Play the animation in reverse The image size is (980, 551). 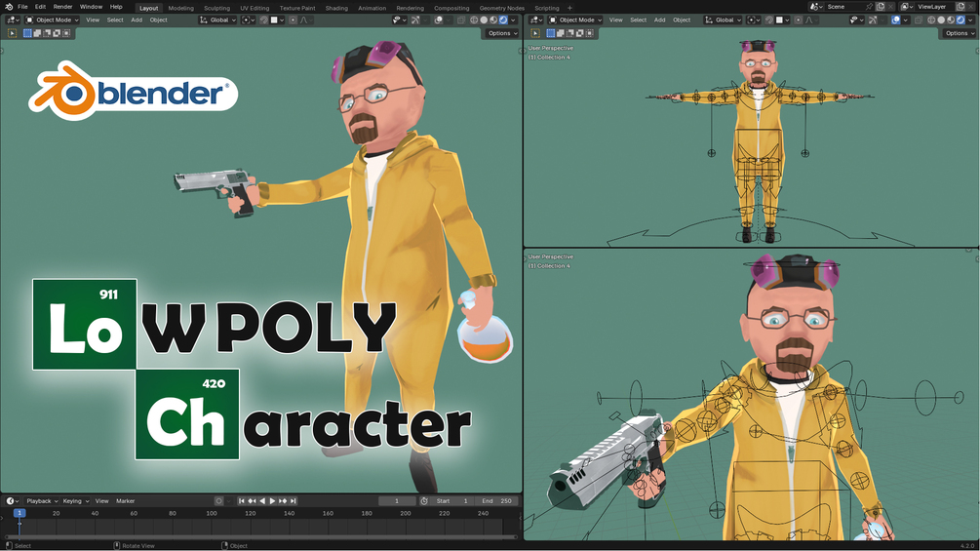262,501
